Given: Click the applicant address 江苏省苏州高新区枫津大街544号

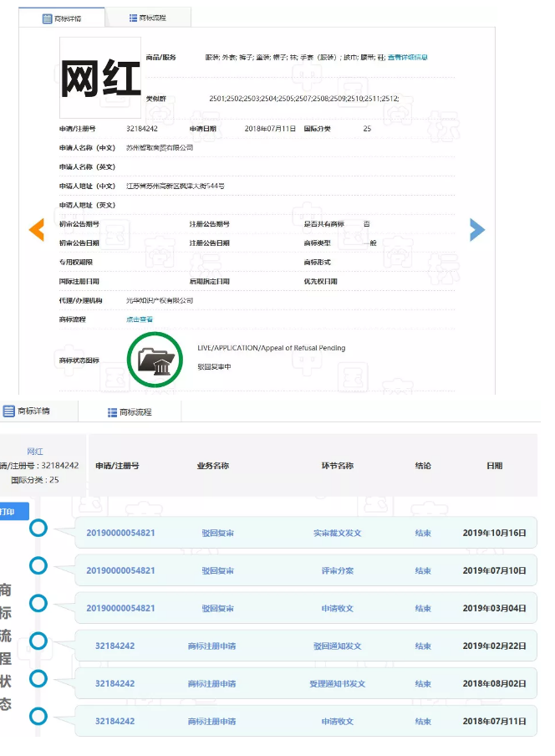Looking at the screenshot, I should click(x=175, y=186).
